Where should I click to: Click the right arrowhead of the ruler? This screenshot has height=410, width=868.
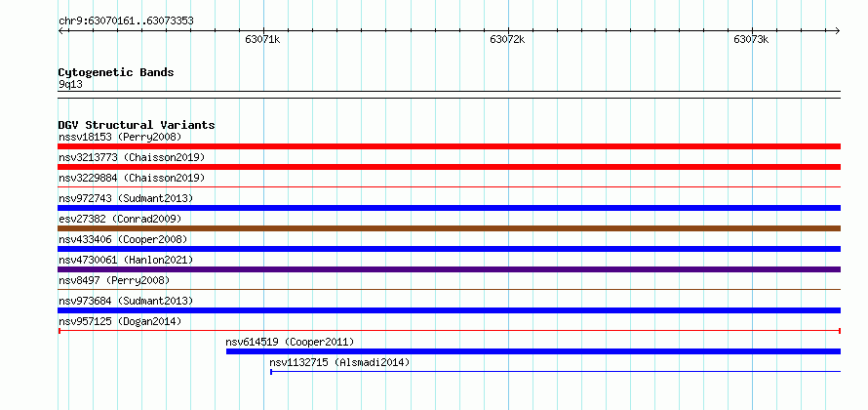[838, 31]
